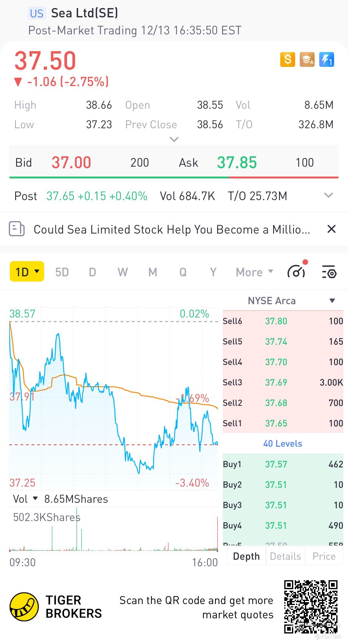Tap the 8.65MShares volume label
This screenshot has width=348, height=644.
click(x=76, y=499)
